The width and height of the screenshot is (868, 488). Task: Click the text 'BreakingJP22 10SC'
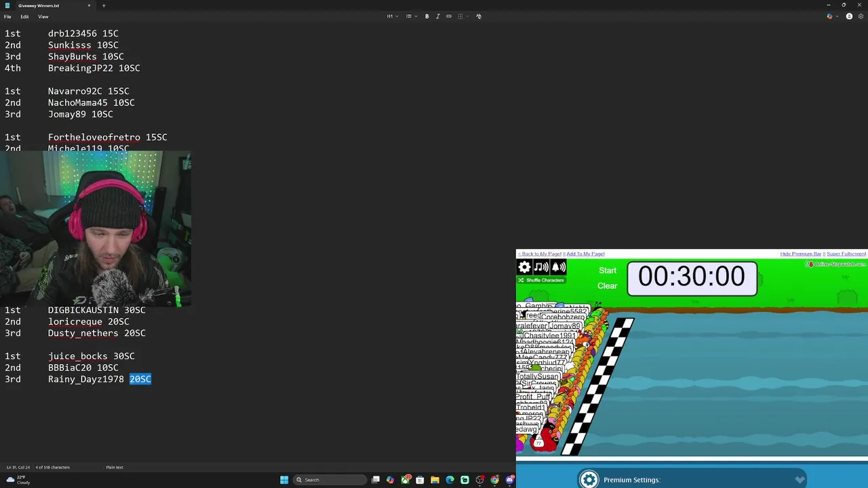[x=94, y=68]
